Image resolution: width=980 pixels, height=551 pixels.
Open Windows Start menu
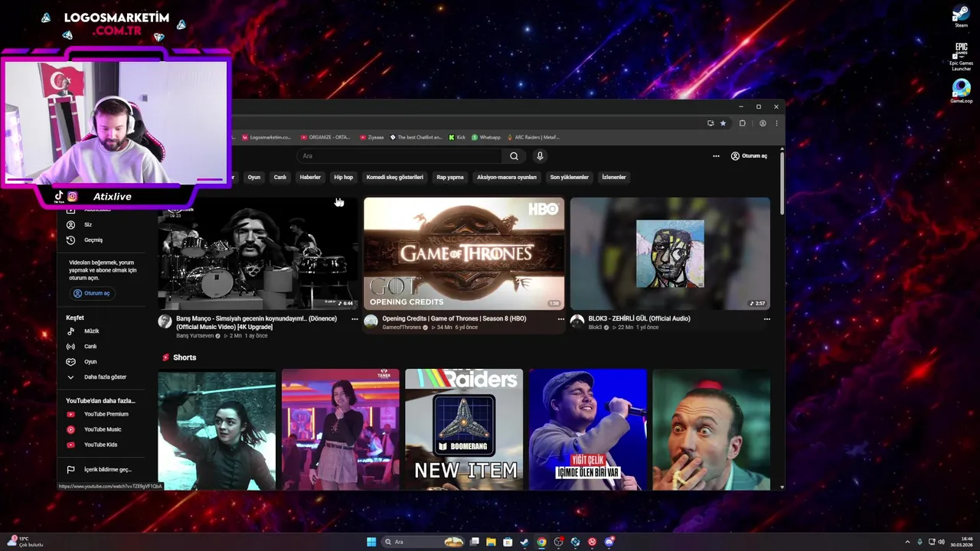tap(371, 542)
